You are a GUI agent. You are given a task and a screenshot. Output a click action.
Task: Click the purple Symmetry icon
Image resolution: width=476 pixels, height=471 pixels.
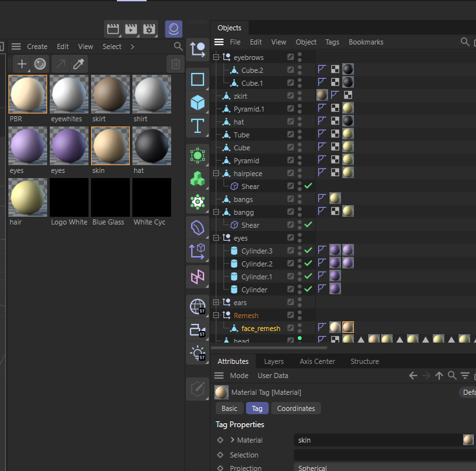pyautogui.click(x=198, y=277)
